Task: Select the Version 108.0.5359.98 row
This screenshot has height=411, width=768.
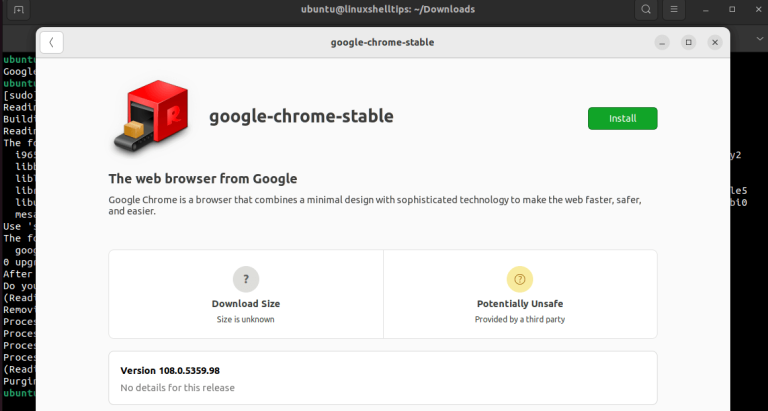Action: point(382,378)
